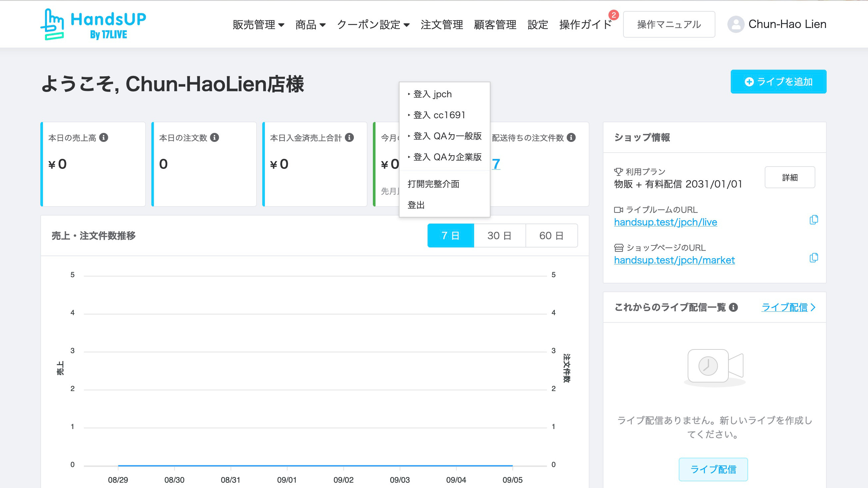Switch chart range to 60 日

(x=551, y=236)
